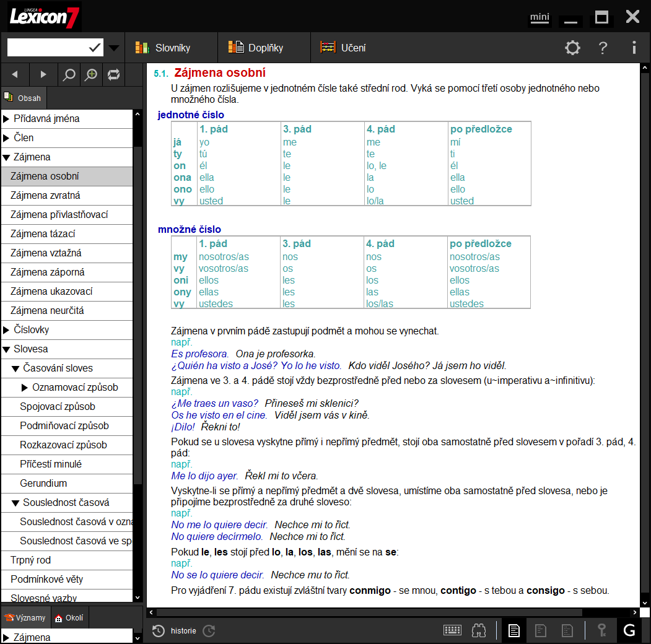Collapse the Souslednost časová node
This screenshot has width=651, height=644.
[15, 503]
